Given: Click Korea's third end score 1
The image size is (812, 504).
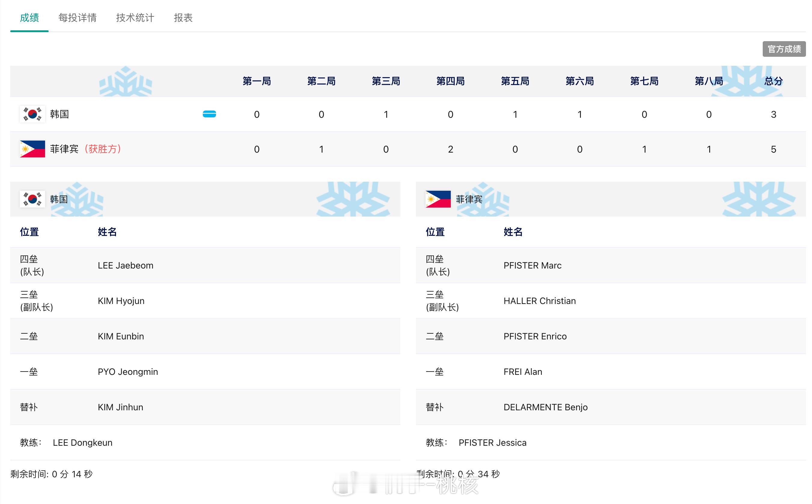Looking at the screenshot, I should pos(386,114).
